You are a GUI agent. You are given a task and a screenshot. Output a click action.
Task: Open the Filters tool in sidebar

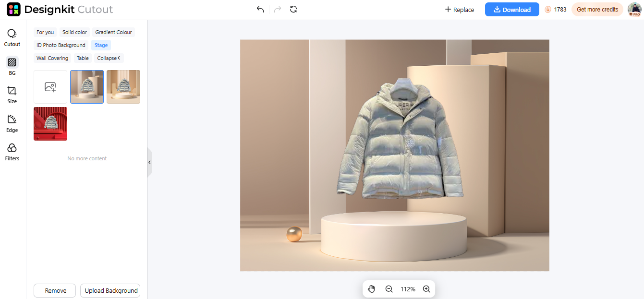click(12, 152)
